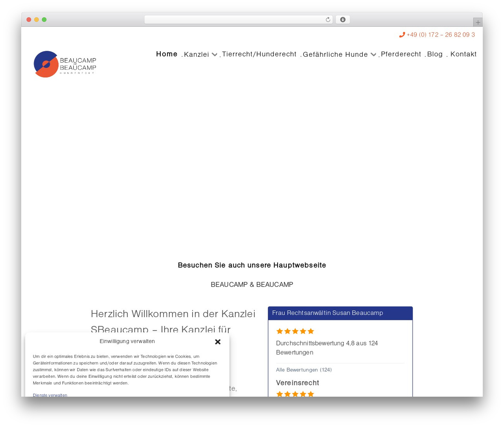The width and height of the screenshot is (504, 427).
Task: Add a new browser tab
Action: coord(478,22)
